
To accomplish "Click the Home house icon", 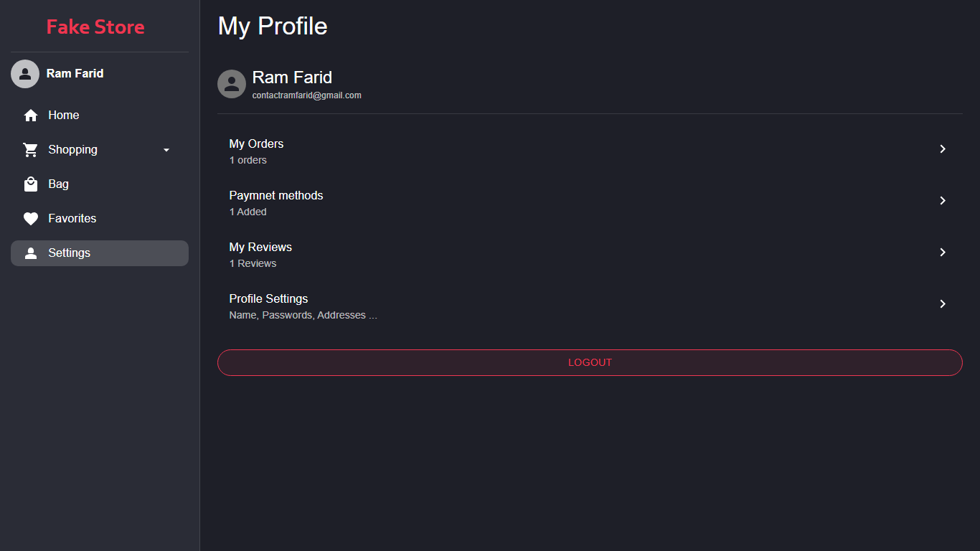I will (31, 116).
